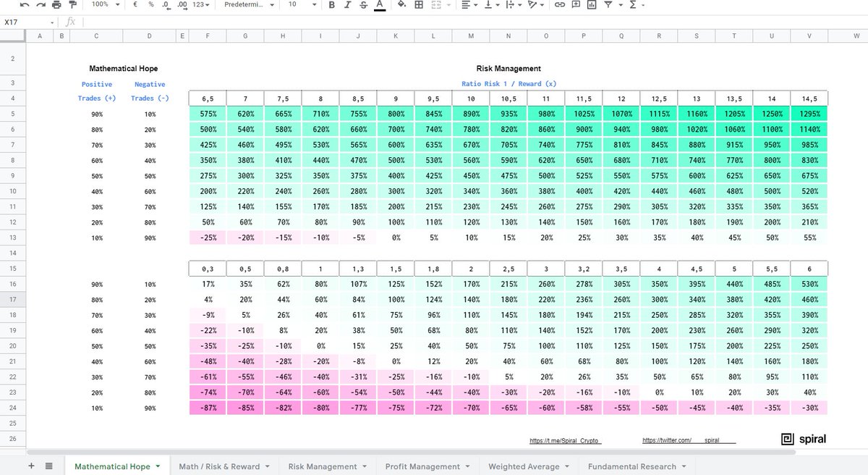Open the 100% zoom dropdown
Viewport: 868px width, 475px height.
coord(104,4)
